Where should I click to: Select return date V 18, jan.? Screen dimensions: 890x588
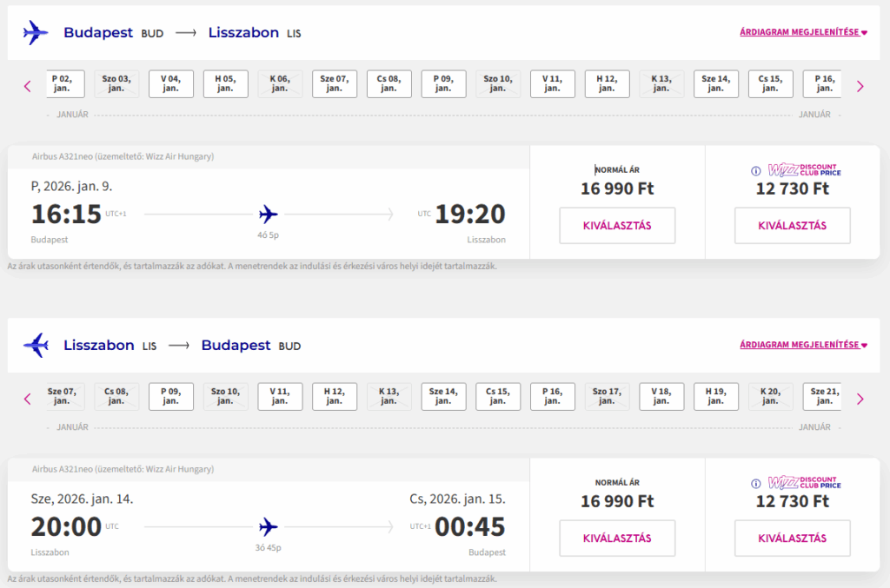(661, 396)
